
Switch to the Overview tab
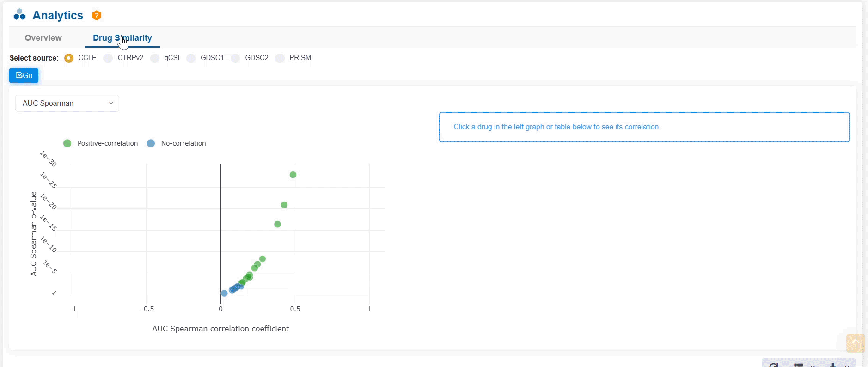pyautogui.click(x=43, y=38)
